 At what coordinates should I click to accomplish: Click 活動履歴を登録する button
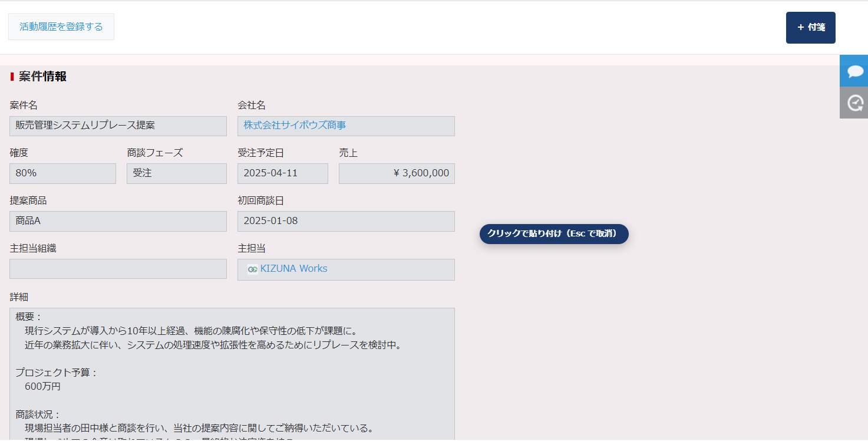[x=61, y=27]
